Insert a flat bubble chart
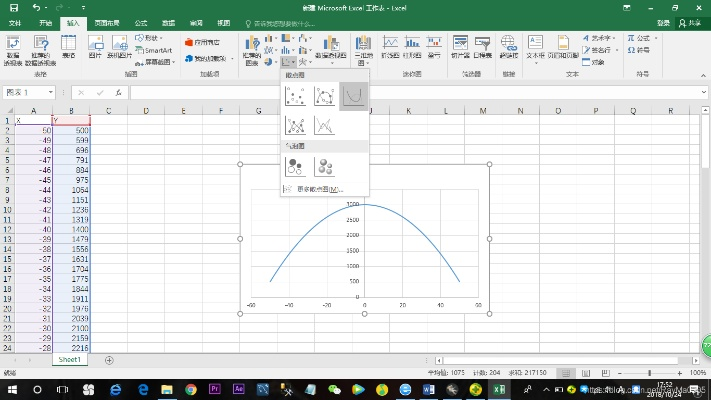 point(295,166)
